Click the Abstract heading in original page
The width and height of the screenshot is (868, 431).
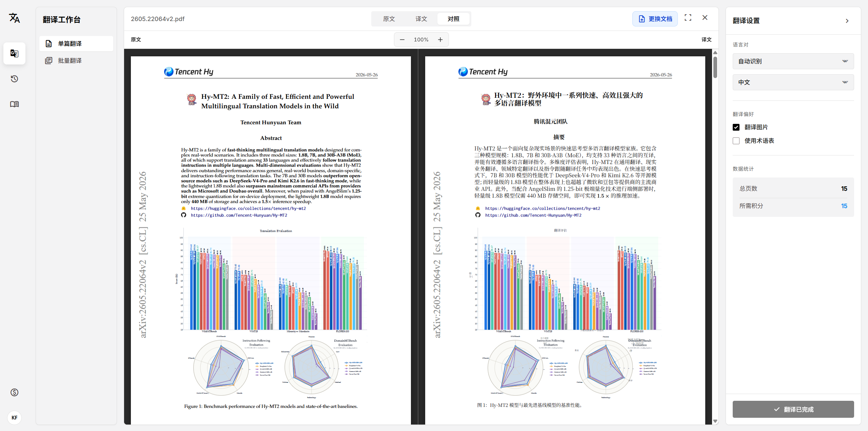point(271,138)
